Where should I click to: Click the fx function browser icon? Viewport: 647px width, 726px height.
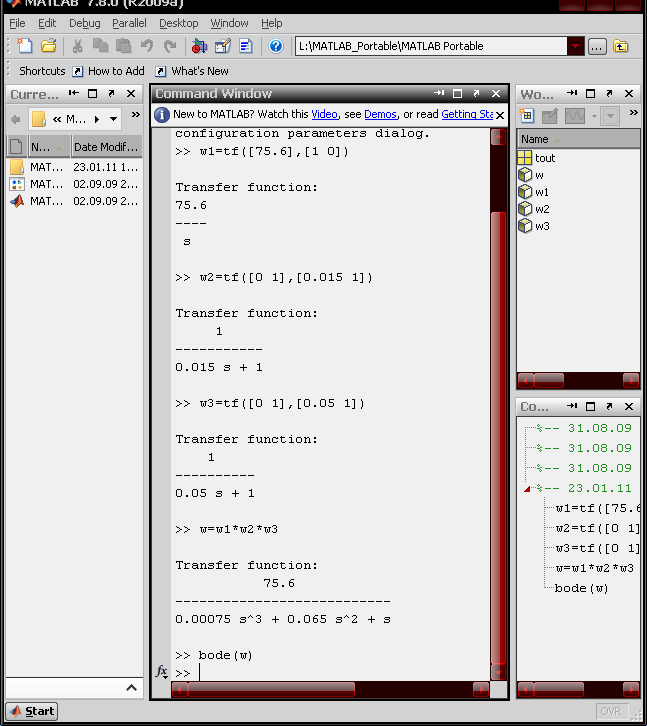coord(161,671)
